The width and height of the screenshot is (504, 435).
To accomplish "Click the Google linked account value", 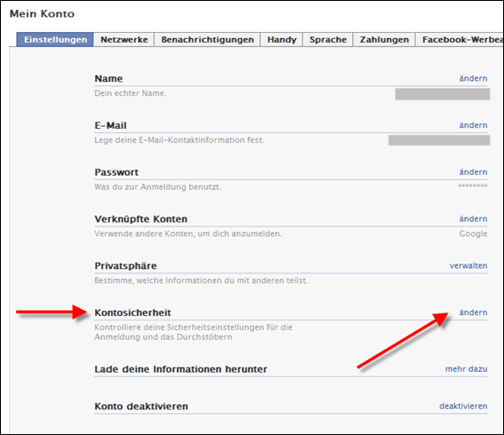I will click(473, 233).
